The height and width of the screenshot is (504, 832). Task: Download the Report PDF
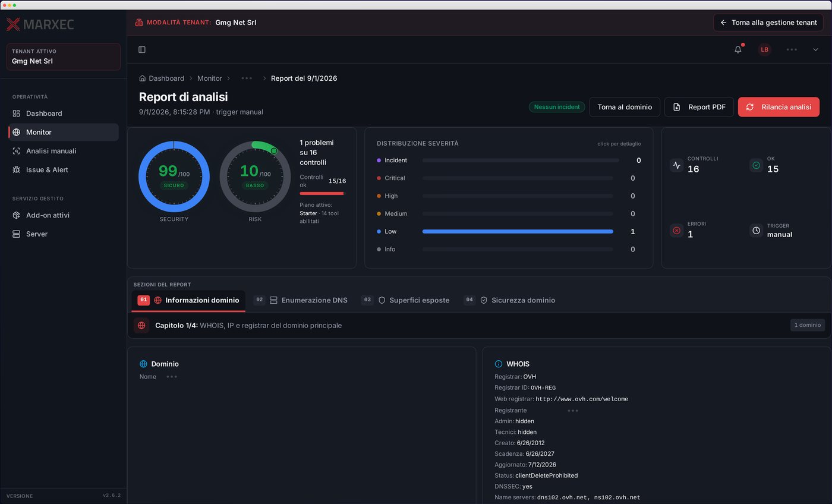699,107
